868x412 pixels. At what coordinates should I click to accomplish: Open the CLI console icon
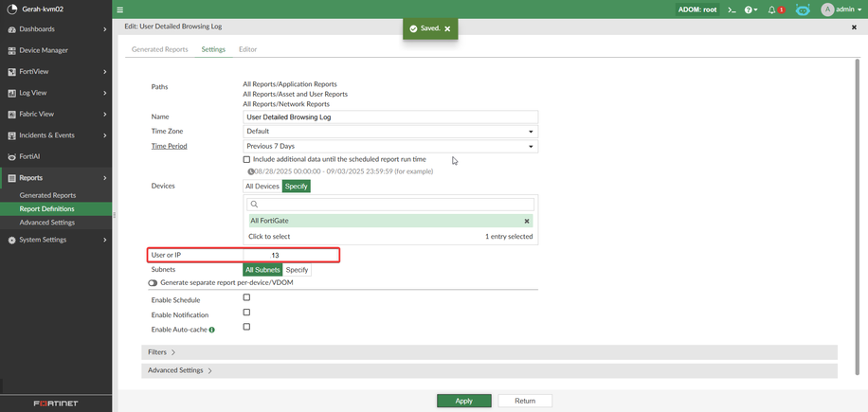tap(732, 10)
